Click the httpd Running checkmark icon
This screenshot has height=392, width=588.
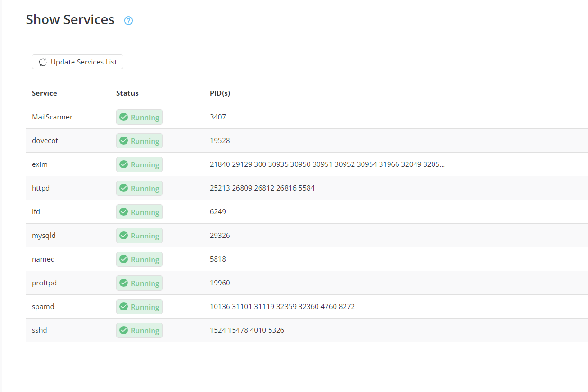(124, 188)
